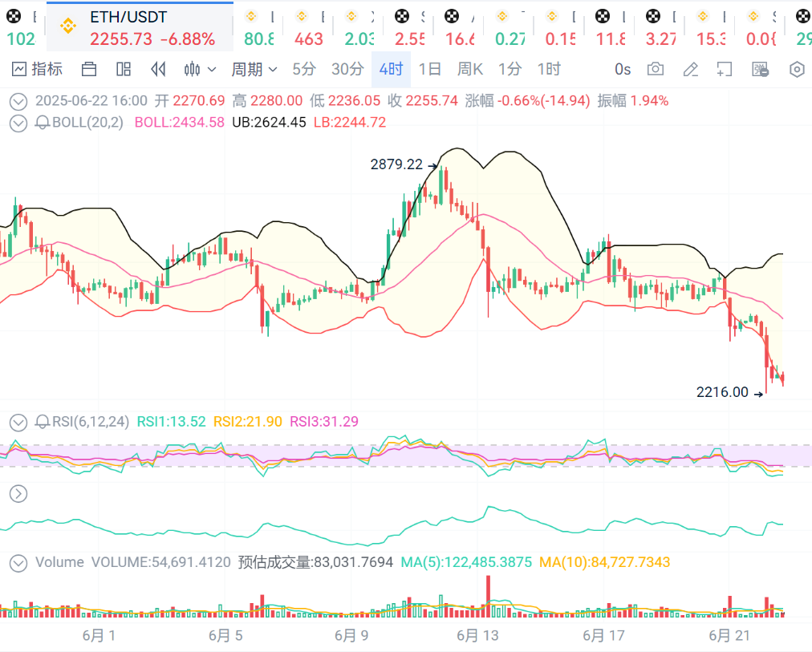Viewport: 812px width, 652px height.
Task: Open the ticker tab showing 2.55
Action: (410, 27)
